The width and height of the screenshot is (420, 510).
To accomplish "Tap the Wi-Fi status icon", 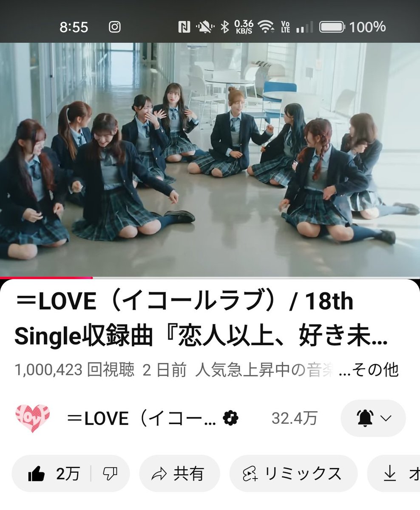I will (x=267, y=27).
